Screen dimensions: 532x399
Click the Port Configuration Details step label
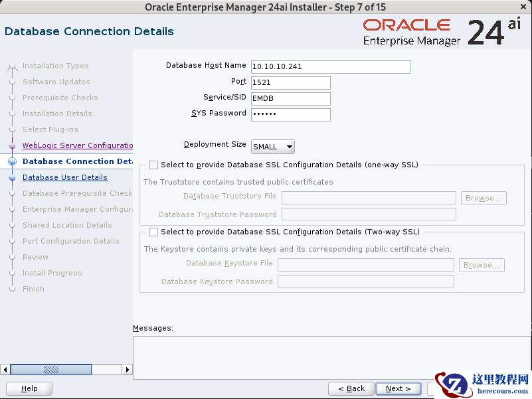71,241
